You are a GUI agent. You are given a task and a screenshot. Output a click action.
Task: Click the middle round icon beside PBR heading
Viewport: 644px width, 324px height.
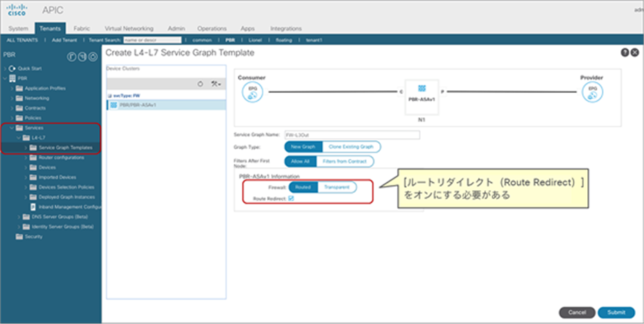(x=82, y=57)
